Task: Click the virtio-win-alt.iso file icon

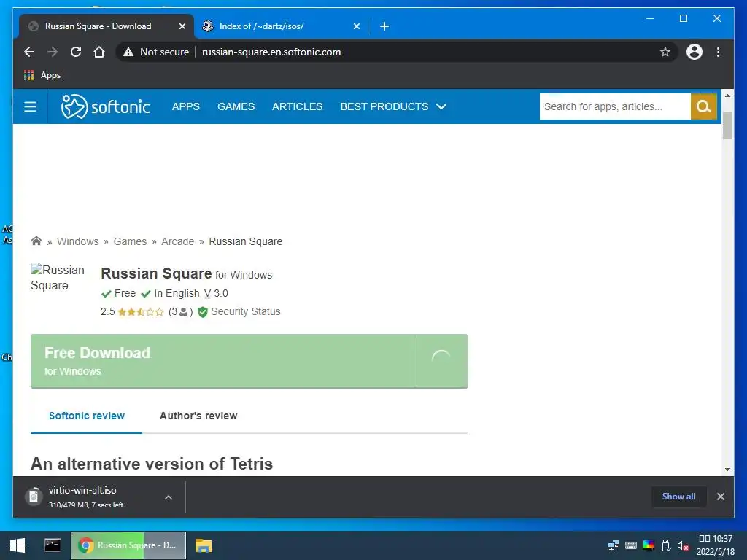Action: pos(34,497)
